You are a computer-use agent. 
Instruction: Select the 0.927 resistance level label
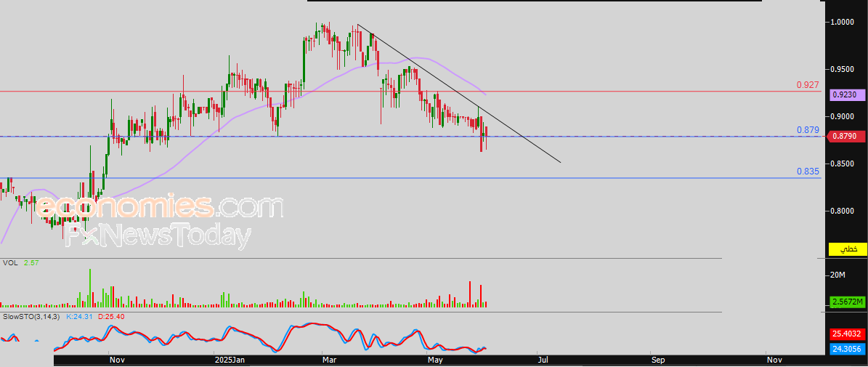click(808, 85)
